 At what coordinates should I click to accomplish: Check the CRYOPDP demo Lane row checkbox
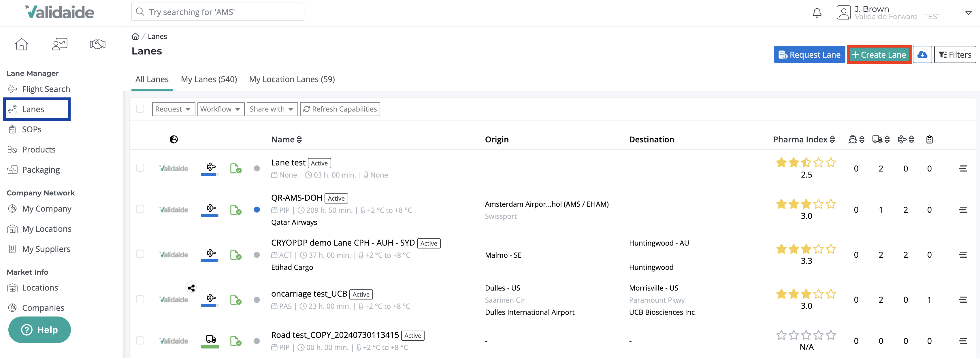pyautogui.click(x=140, y=254)
